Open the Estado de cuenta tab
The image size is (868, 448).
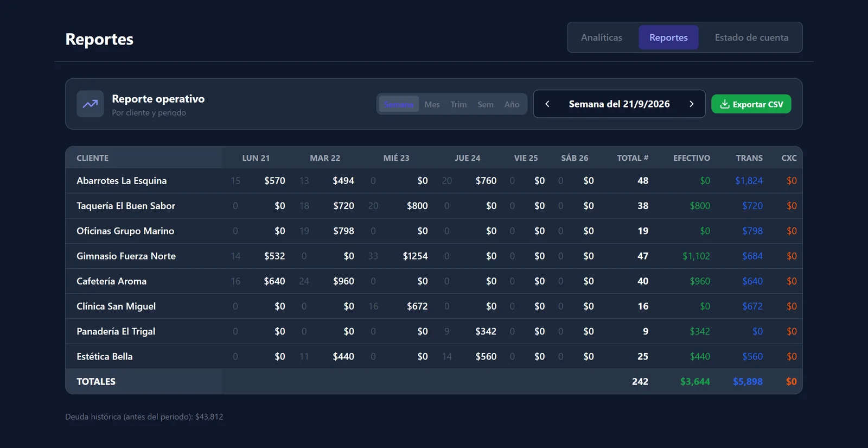click(751, 37)
